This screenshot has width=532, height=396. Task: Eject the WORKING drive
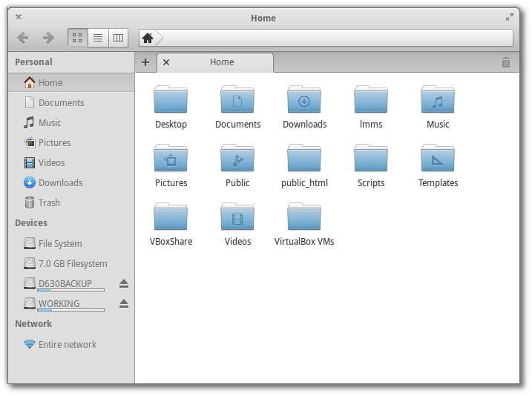[x=124, y=303]
